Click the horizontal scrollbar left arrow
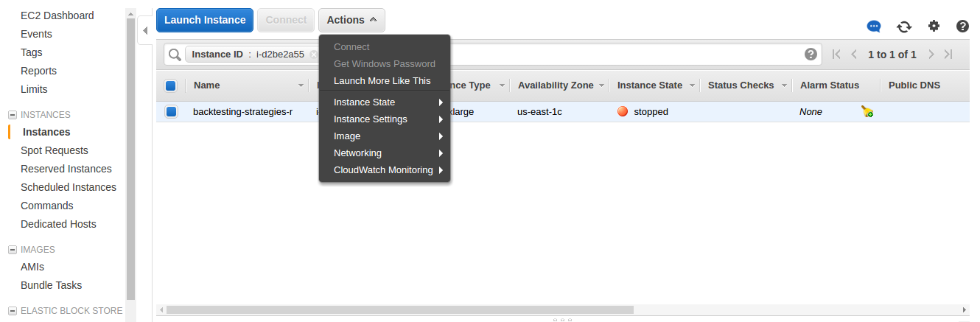The height and width of the screenshot is (322, 980). point(161,309)
